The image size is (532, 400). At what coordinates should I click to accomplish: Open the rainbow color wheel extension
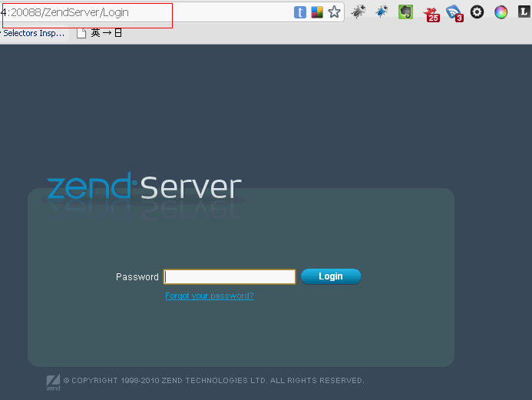point(501,12)
